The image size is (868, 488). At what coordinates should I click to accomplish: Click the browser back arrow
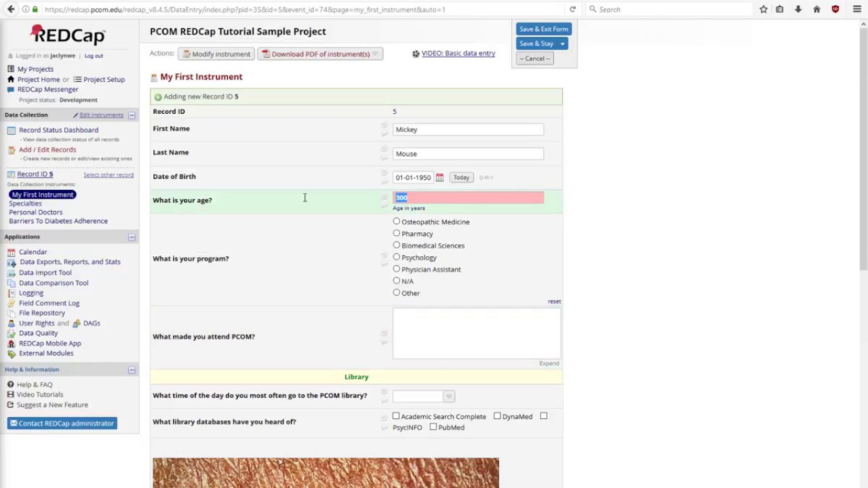pyautogui.click(x=10, y=9)
